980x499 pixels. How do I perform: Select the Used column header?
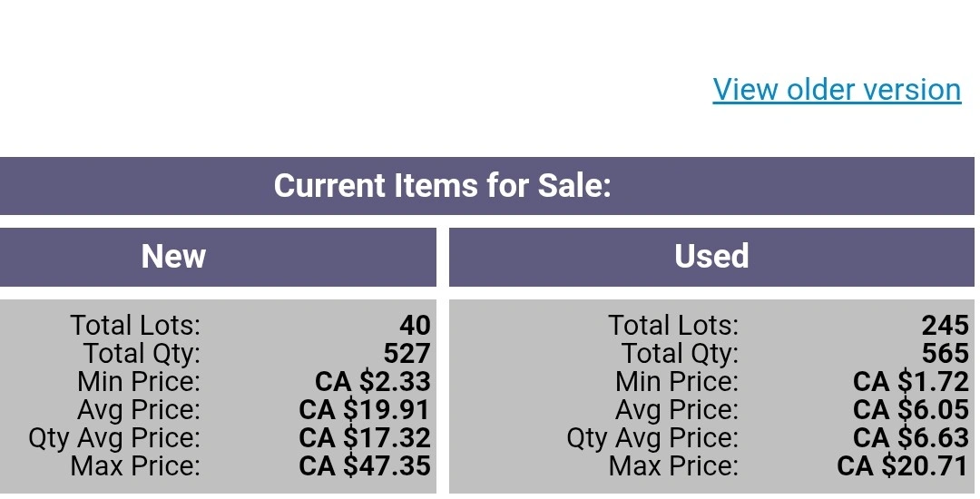pos(712,257)
